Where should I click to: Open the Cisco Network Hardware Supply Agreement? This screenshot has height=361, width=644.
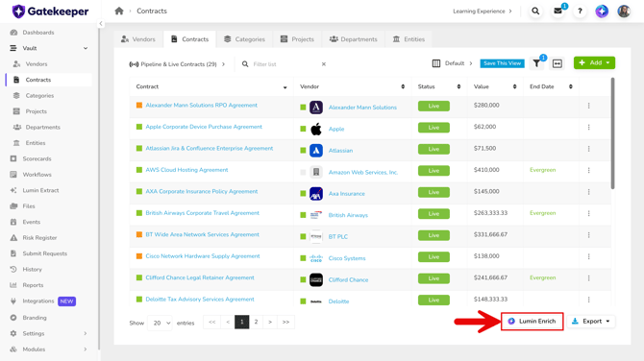tap(203, 256)
